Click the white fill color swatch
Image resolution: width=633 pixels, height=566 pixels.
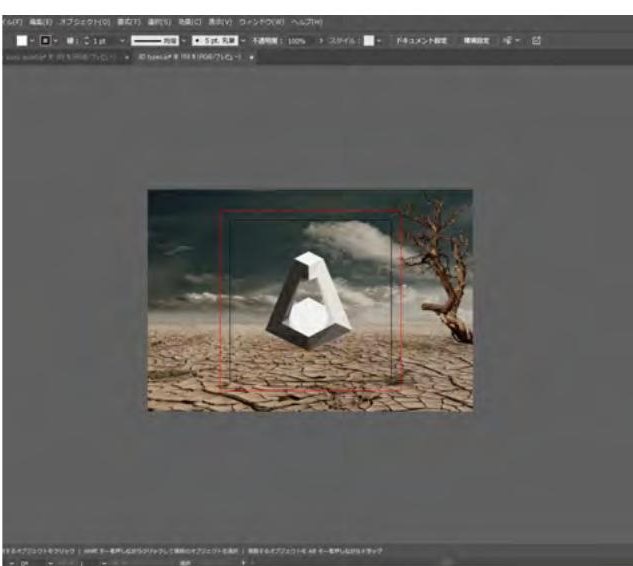[x=22, y=41]
